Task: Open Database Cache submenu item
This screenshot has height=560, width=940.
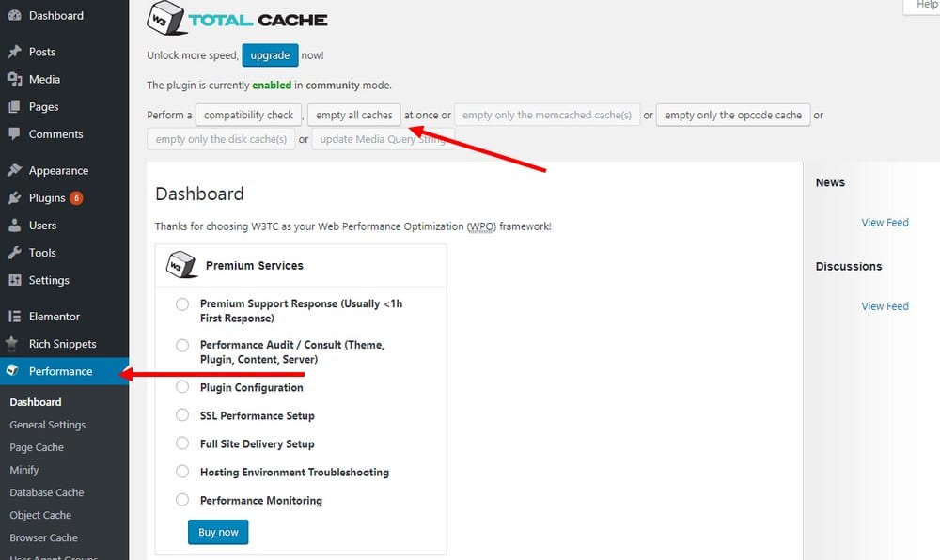Action: point(47,492)
